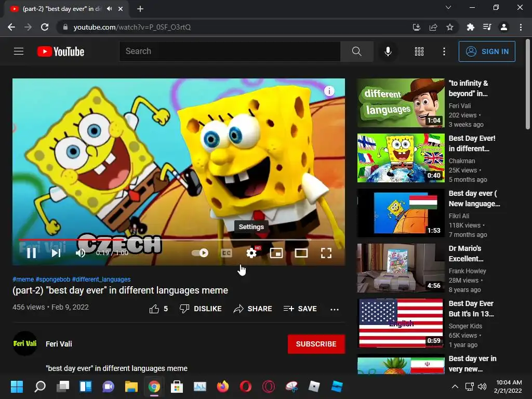Screen dimensions: 532x399
Task: Open tab search chevron in title bar
Action: coord(448,7)
